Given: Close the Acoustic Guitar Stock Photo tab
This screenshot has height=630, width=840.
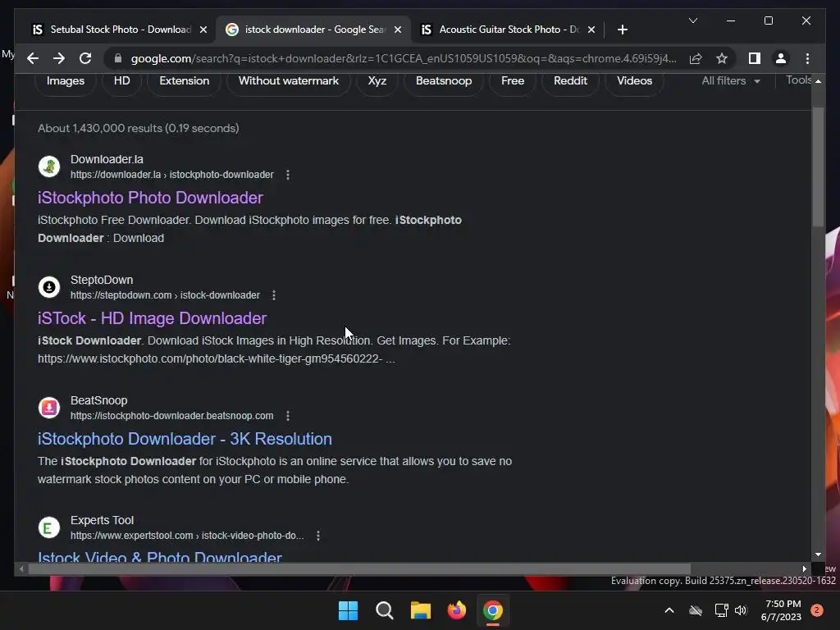Looking at the screenshot, I should point(591,30).
